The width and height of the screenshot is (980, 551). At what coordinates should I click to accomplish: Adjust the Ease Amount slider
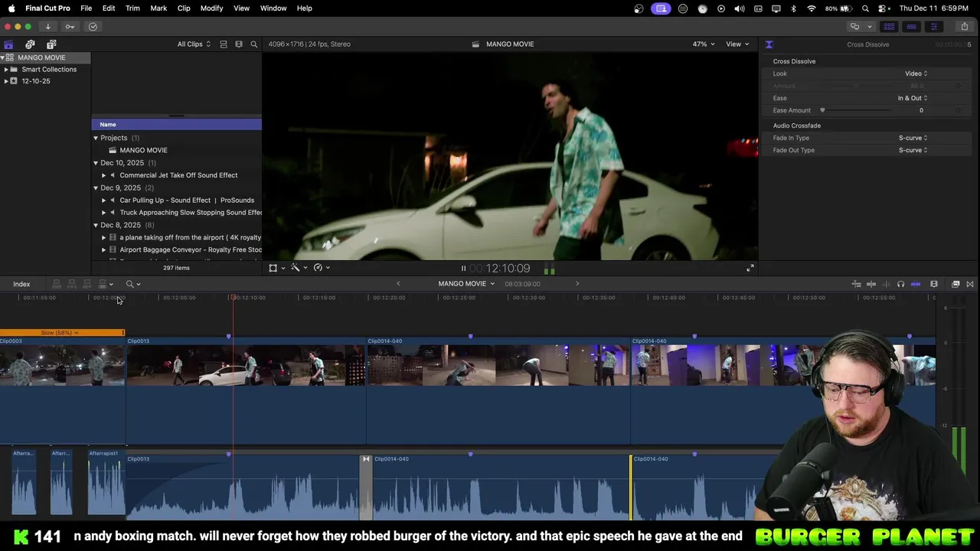[823, 110]
